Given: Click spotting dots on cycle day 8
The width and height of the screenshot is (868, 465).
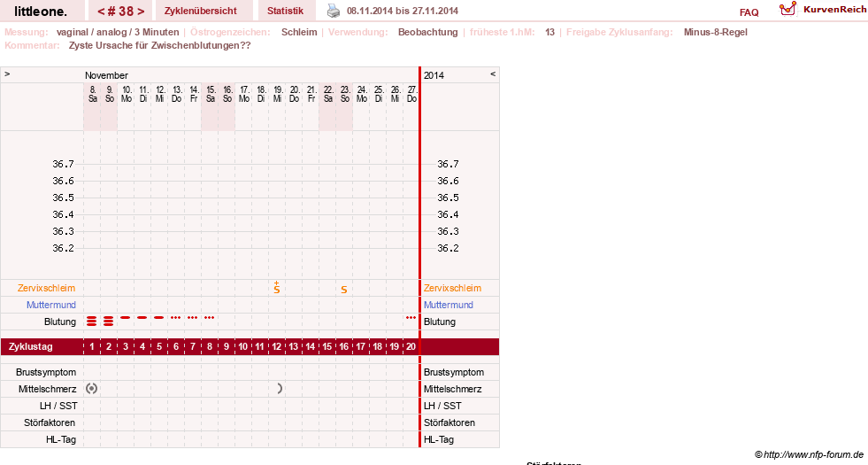Looking at the screenshot, I should pos(209,318).
